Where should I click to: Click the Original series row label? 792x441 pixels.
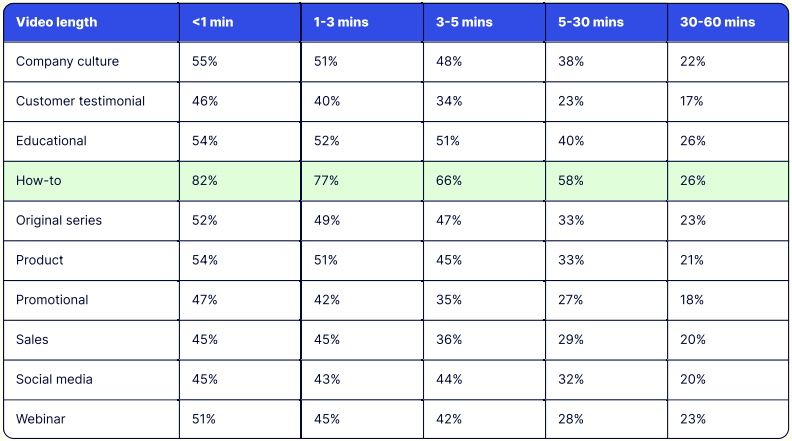(59, 220)
